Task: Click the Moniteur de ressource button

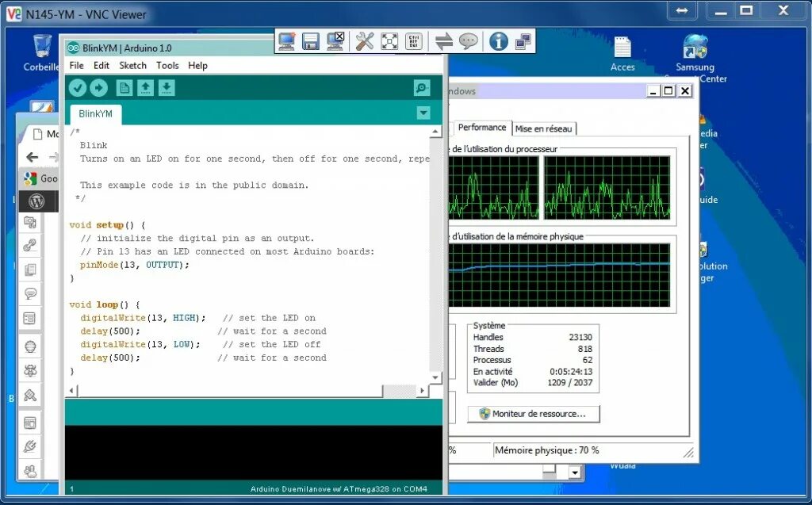Action: [534, 414]
